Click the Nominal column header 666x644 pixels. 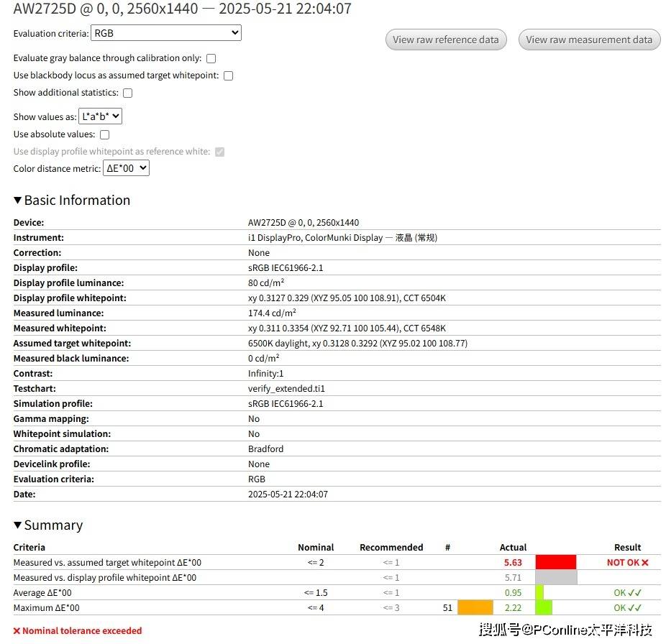click(x=316, y=547)
